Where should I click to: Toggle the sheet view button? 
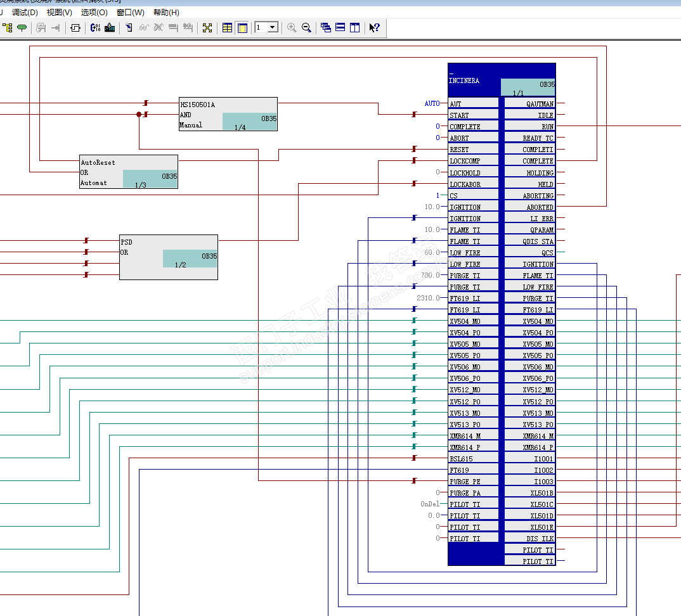click(242, 27)
